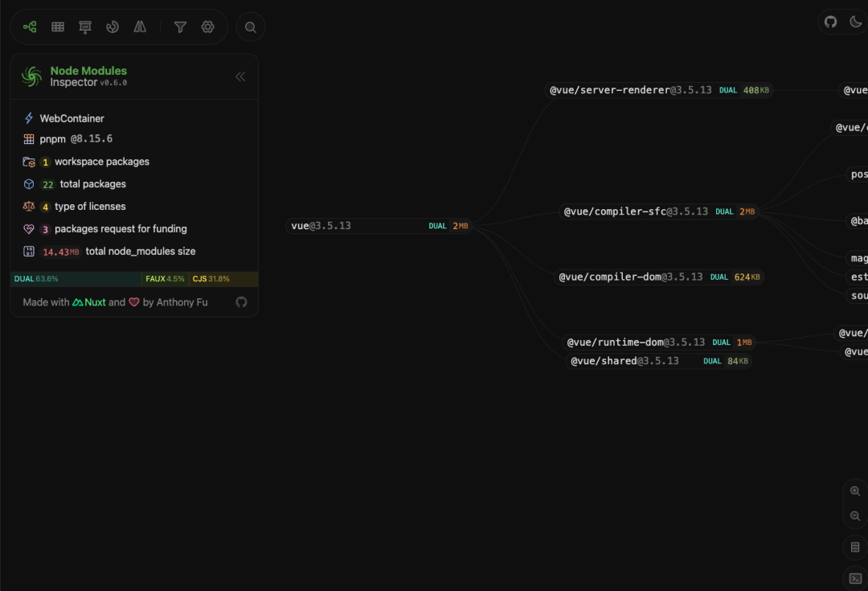This screenshot has width=868, height=591.
Task: Switch to the graph view icon
Action: [30, 27]
